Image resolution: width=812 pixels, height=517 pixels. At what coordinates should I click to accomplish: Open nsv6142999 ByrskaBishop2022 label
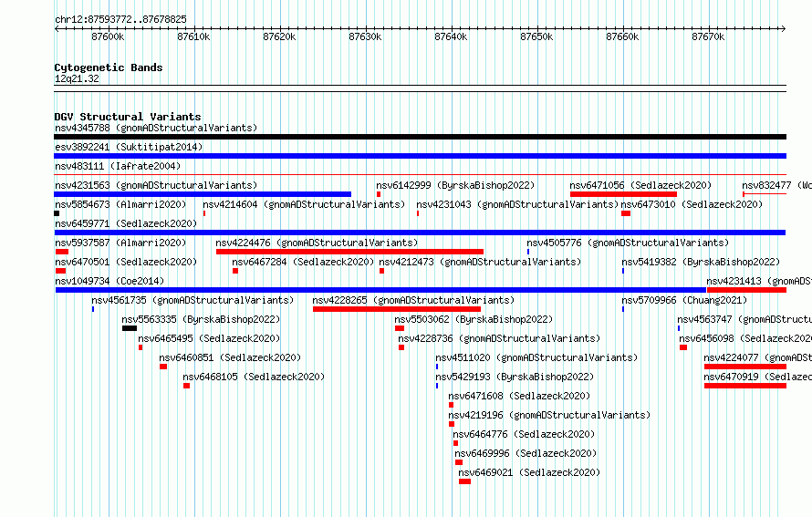tap(455, 185)
